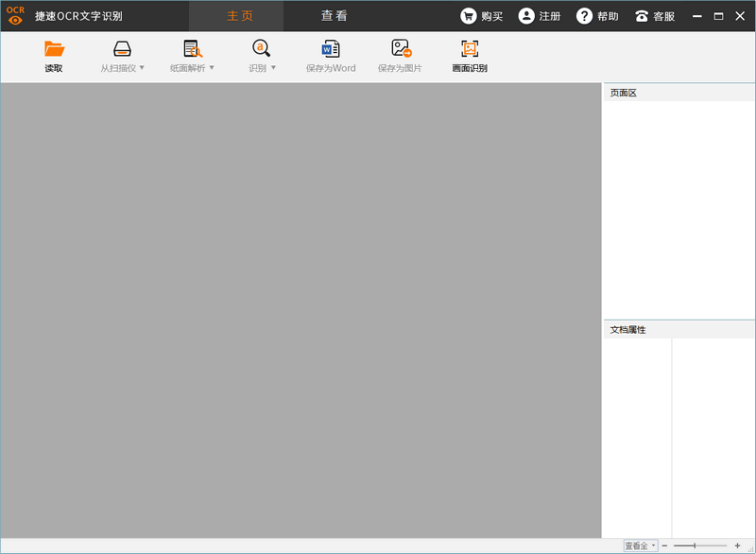Click the 画面识别 toolbar label
Image resolution: width=756 pixels, height=554 pixels.
pos(470,68)
